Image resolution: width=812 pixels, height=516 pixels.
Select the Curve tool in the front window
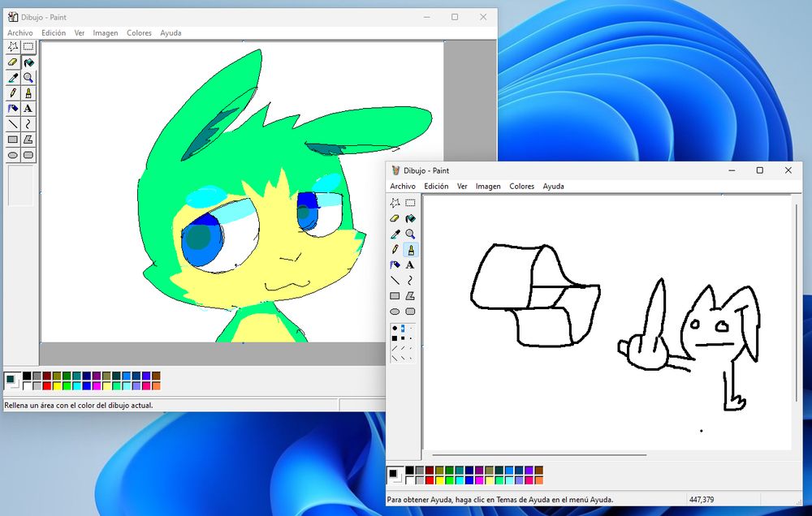[410, 280]
